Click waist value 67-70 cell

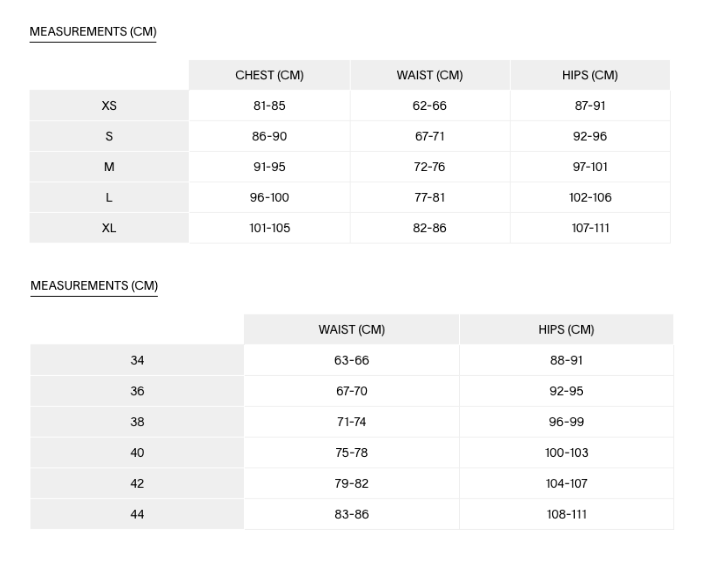click(351, 391)
